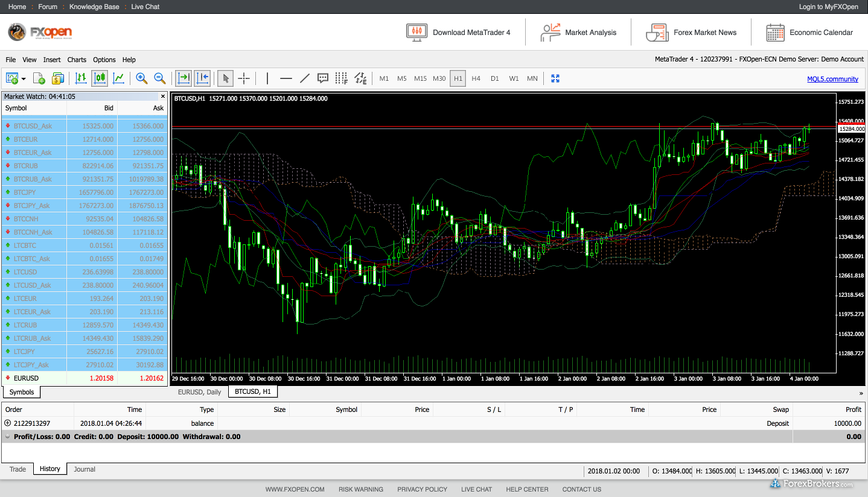Switch chart to Line Chart style
868x497 pixels.
point(119,78)
